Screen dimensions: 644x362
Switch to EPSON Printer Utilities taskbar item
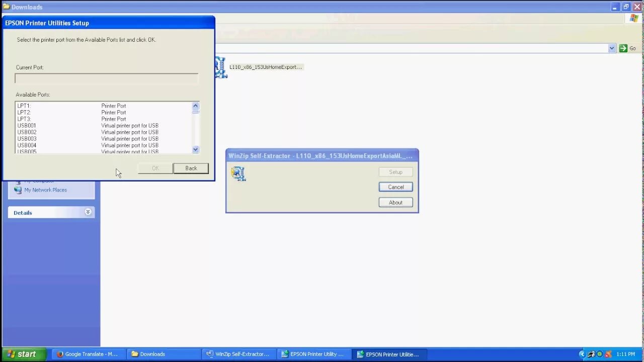click(x=389, y=354)
